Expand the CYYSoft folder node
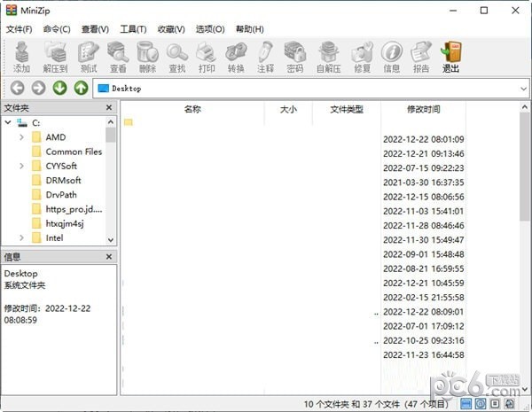The width and height of the screenshot is (532, 412). [21, 166]
